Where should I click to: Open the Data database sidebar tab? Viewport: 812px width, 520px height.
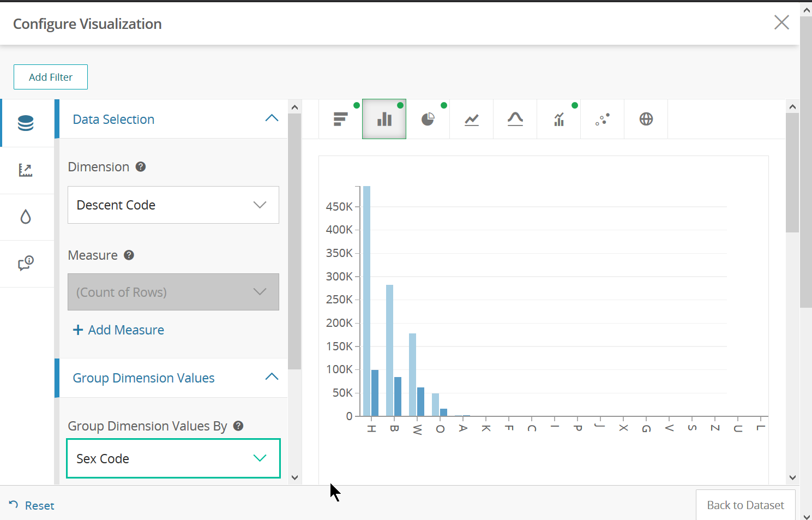point(26,123)
